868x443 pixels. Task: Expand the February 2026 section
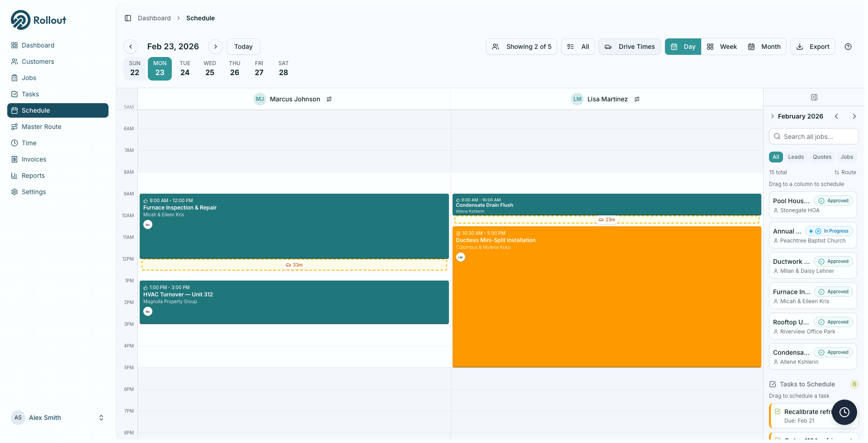tap(772, 116)
